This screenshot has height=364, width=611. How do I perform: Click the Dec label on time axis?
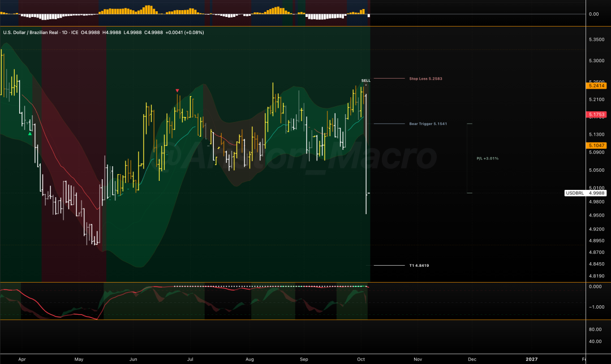point(472,359)
